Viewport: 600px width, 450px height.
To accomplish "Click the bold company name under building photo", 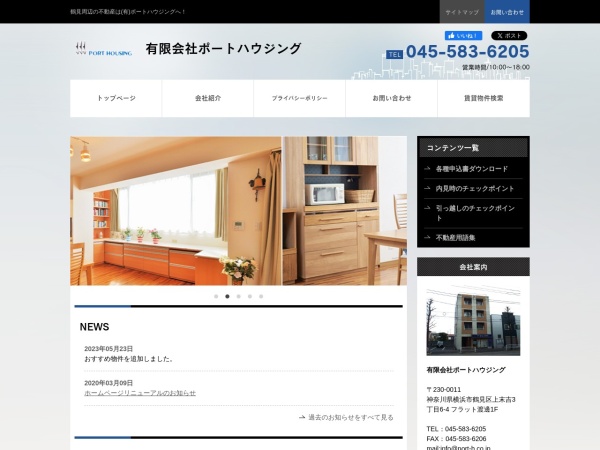I will pyautogui.click(x=466, y=370).
